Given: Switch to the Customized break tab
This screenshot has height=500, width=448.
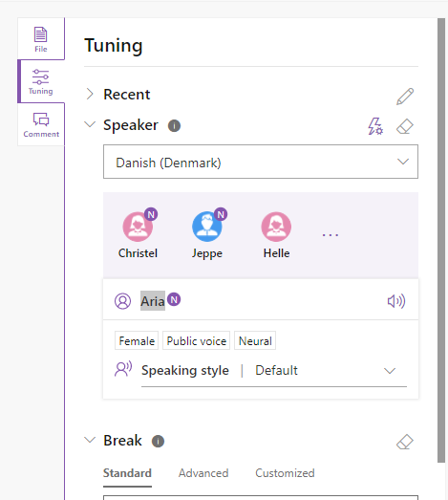Looking at the screenshot, I should pyautogui.click(x=285, y=473).
